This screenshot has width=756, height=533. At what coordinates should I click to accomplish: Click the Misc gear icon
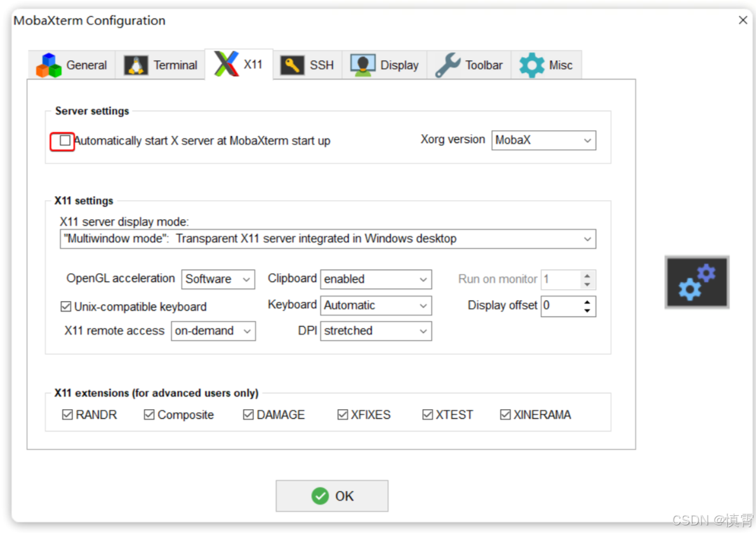(532, 65)
